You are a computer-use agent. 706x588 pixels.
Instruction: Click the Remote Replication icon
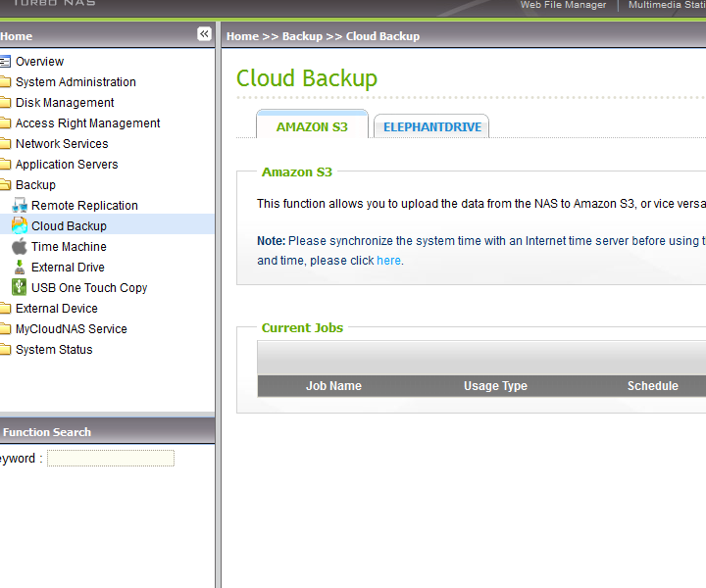(19, 206)
